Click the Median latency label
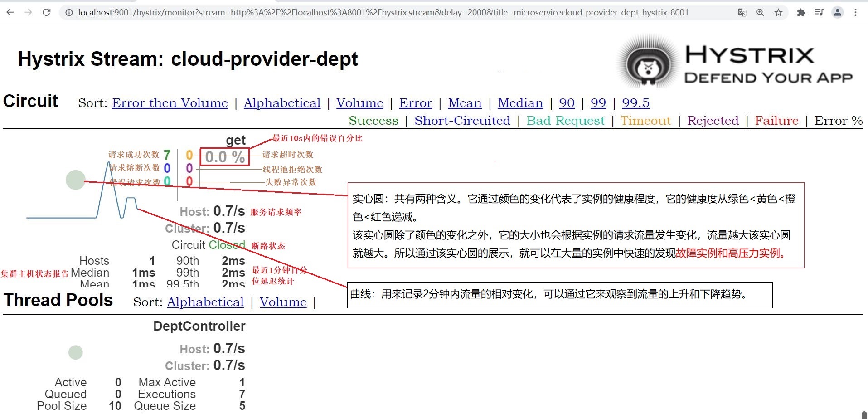 coord(90,273)
